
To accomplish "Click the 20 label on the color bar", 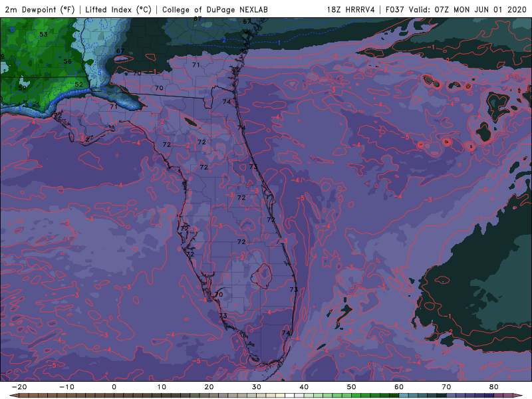I will pos(209,387).
